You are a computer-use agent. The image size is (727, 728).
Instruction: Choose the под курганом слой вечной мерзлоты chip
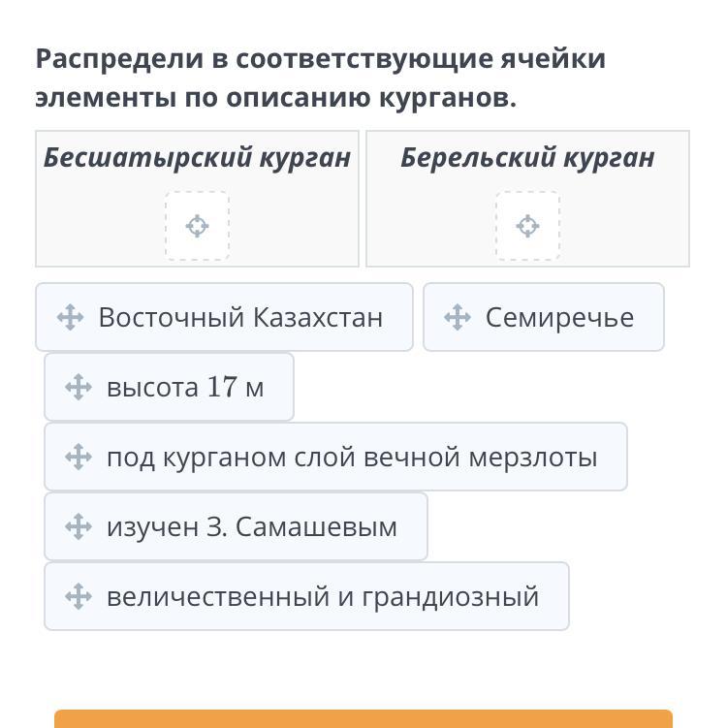point(351,457)
